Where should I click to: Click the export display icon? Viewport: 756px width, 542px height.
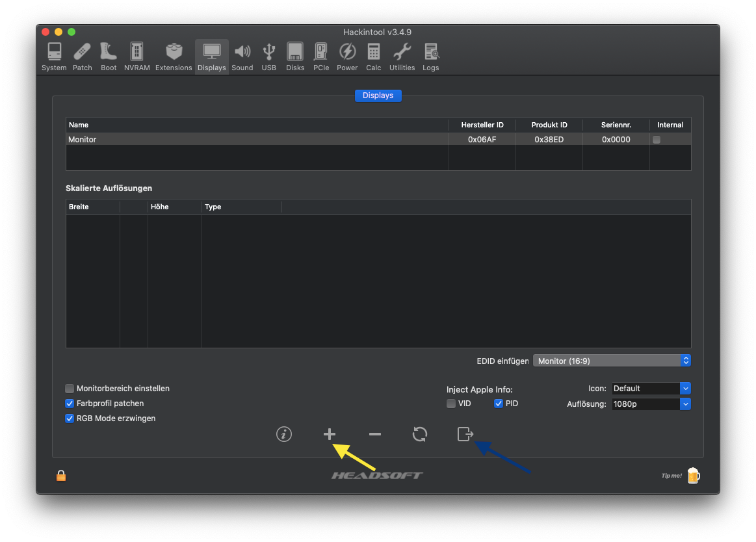tap(465, 434)
